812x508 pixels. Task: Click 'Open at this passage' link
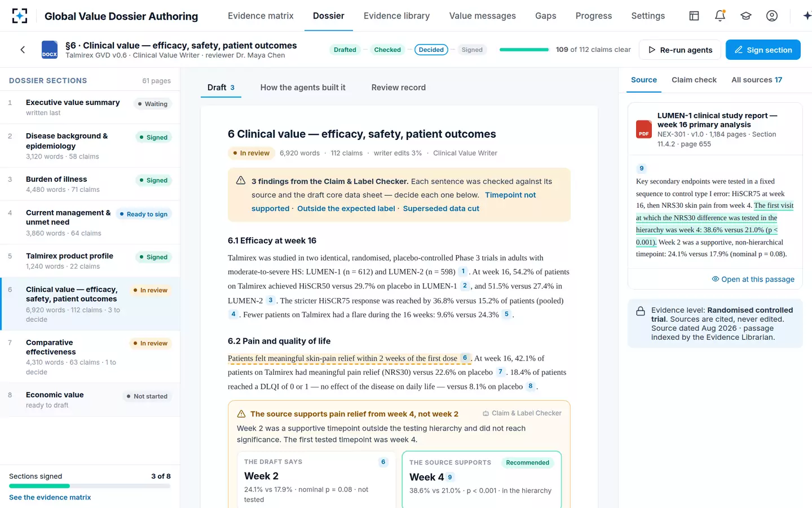click(x=753, y=279)
